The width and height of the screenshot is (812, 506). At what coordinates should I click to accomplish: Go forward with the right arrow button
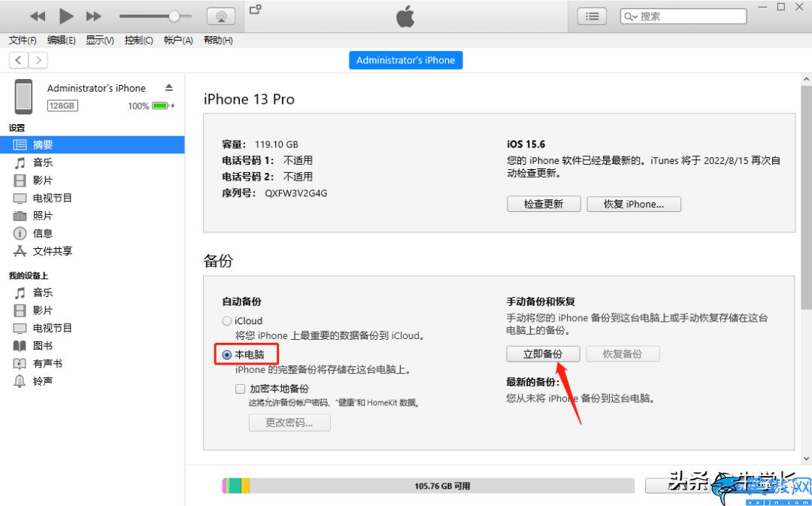point(38,60)
